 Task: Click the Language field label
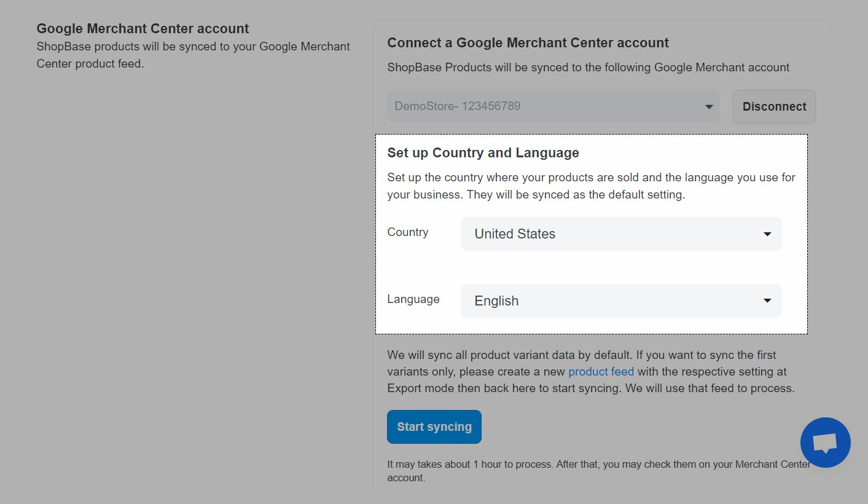413,299
